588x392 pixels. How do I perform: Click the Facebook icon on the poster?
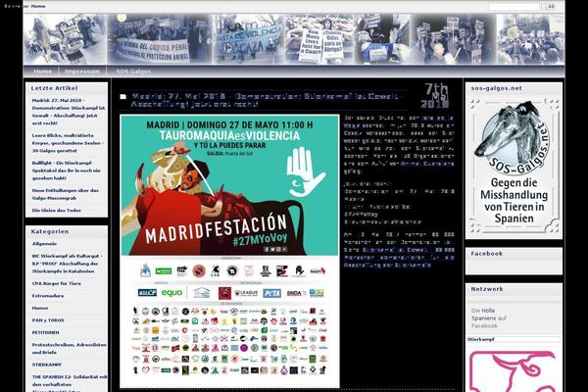(x=267, y=249)
